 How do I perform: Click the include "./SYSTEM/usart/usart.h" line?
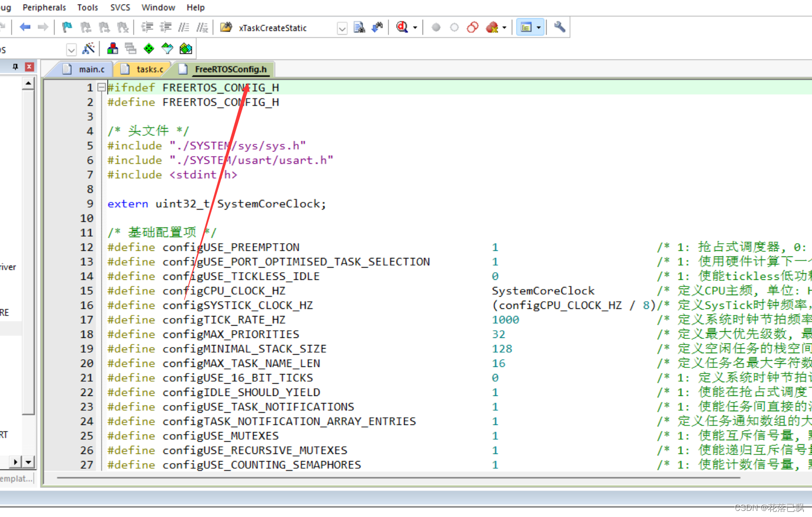click(220, 160)
